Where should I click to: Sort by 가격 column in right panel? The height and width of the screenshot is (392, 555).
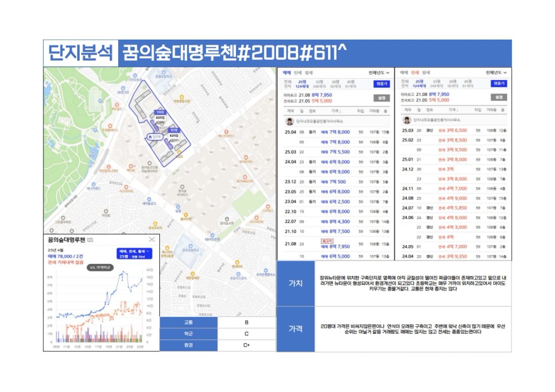point(453,110)
